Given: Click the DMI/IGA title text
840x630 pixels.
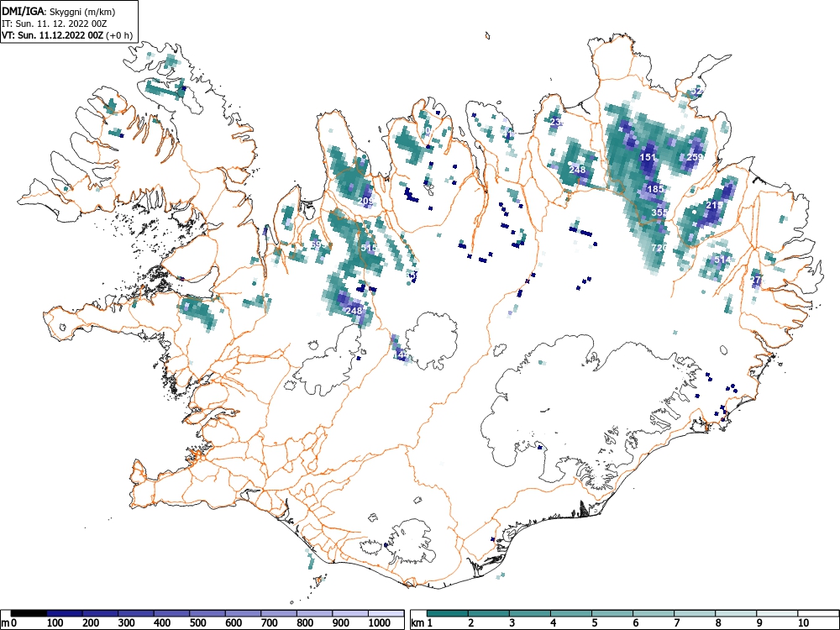Looking at the screenshot, I should pos(23,11).
